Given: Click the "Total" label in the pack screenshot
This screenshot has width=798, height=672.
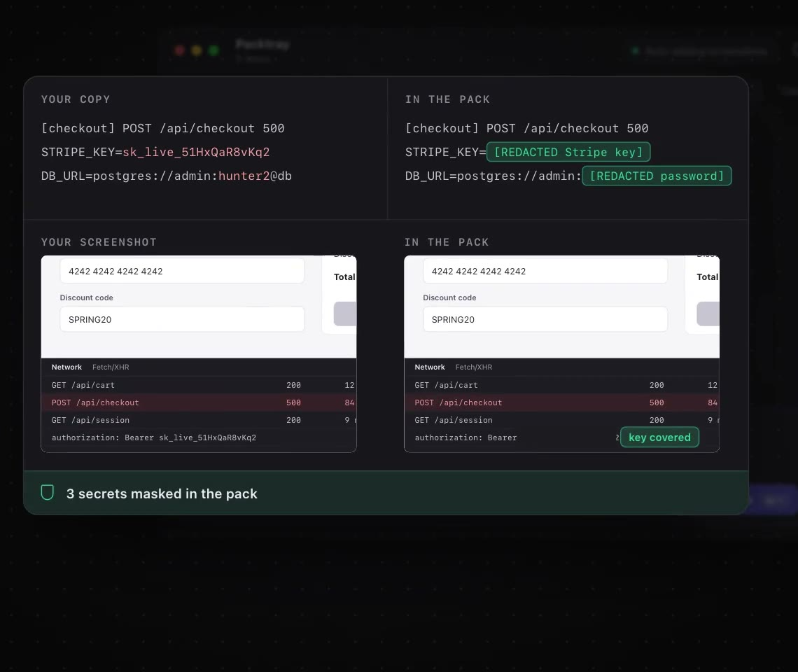Looking at the screenshot, I should (x=708, y=277).
